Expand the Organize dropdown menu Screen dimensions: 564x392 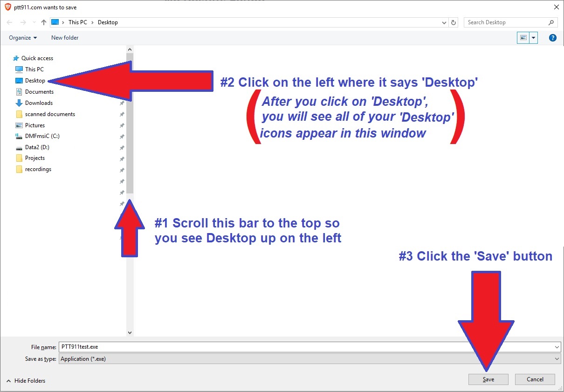(x=23, y=38)
